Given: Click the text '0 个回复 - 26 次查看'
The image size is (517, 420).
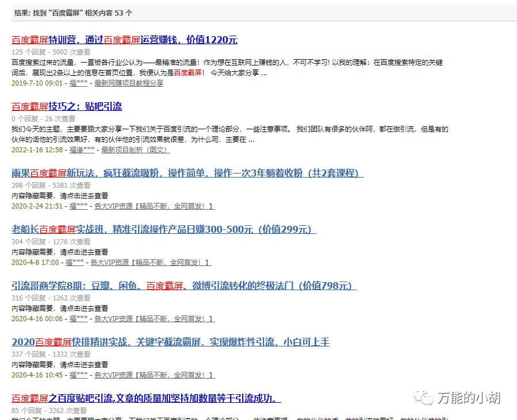Looking at the screenshot, I should pyautogui.click(x=44, y=118).
